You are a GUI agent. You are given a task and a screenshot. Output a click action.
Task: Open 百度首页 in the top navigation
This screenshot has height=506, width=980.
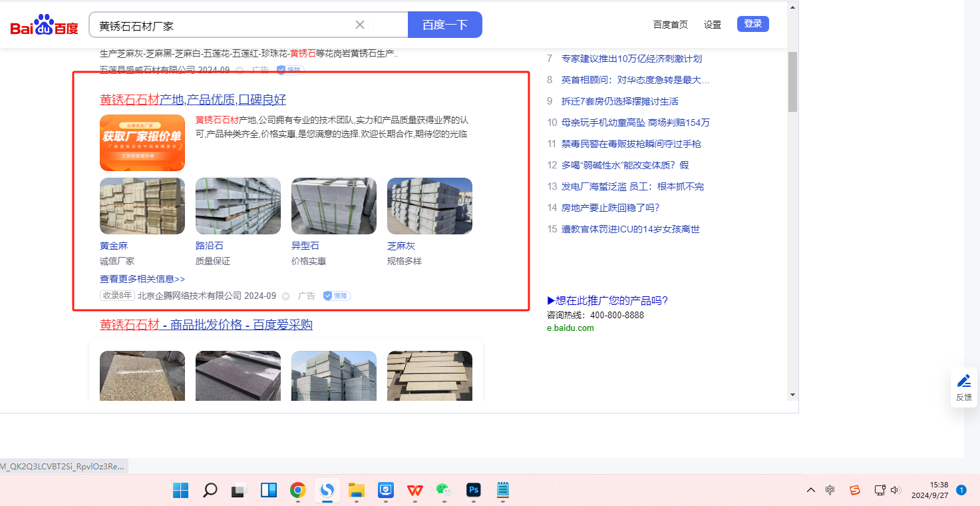(x=671, y=25)
